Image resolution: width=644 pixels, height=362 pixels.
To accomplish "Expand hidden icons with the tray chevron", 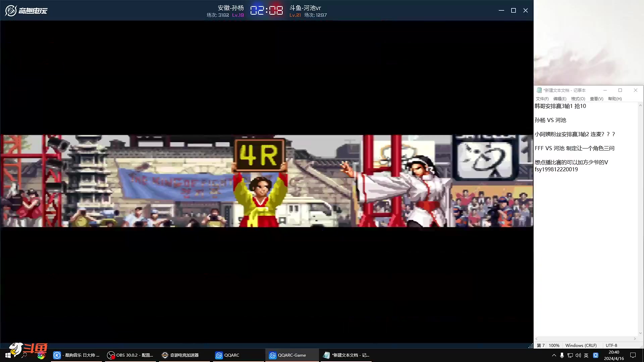I will pos(554,355).
